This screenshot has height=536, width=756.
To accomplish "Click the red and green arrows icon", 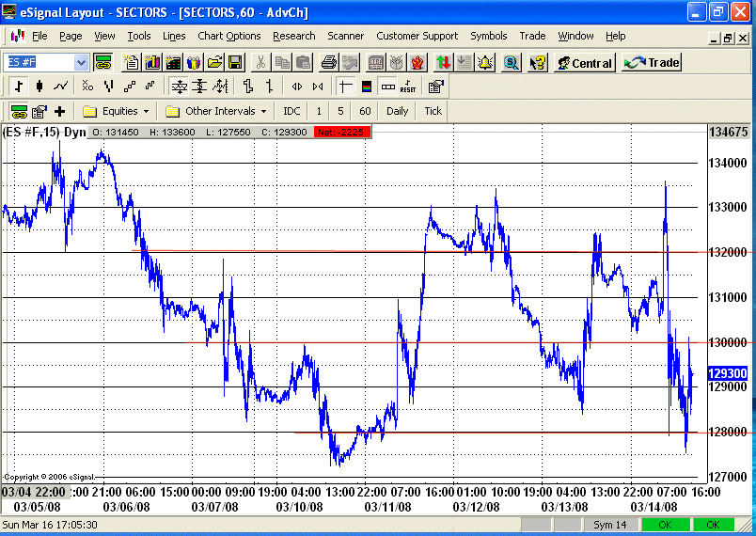I will pyautogui.click(x=443, y=63).
